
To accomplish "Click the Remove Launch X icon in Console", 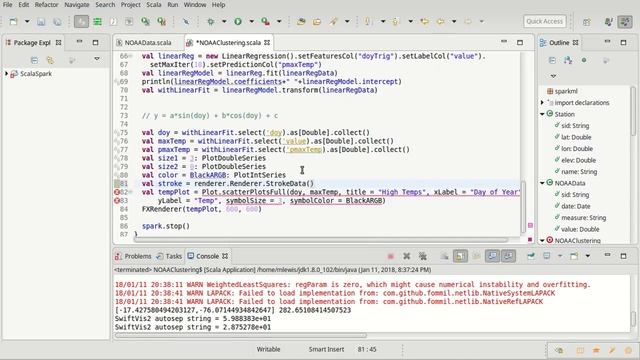I will click(x=407, y=256).
